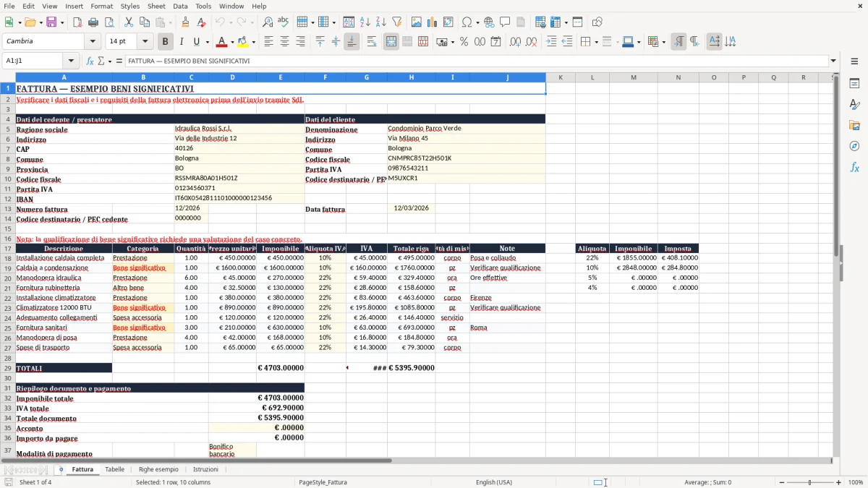Open the File menu
The width and height of the screenshot is (868, 488).
pos(9,6)
